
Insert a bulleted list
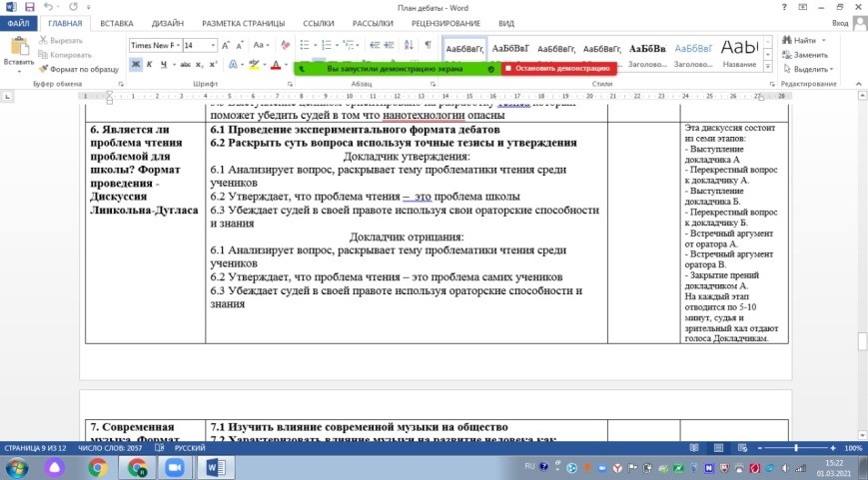click(x=305, y=45)
